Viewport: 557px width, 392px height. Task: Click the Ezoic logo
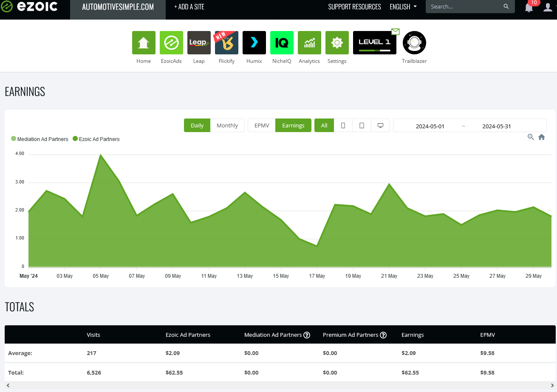(x=29, y=7)
